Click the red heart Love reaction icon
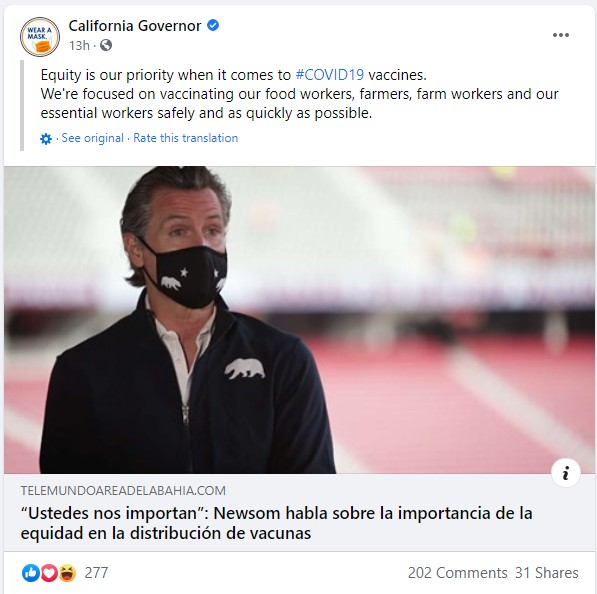This screenshot has height=594, width=597. tap(49, 573)
